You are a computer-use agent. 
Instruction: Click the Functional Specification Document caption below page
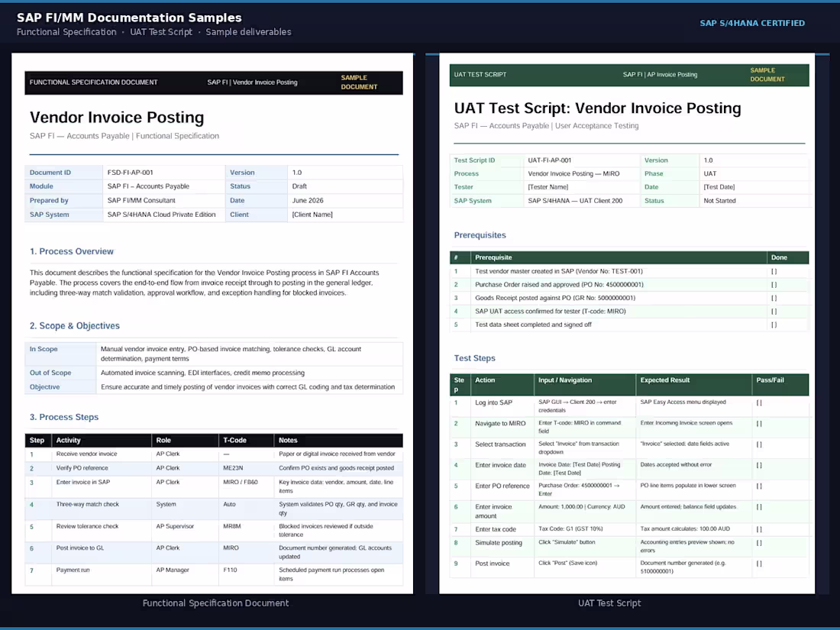click(215, 603)
